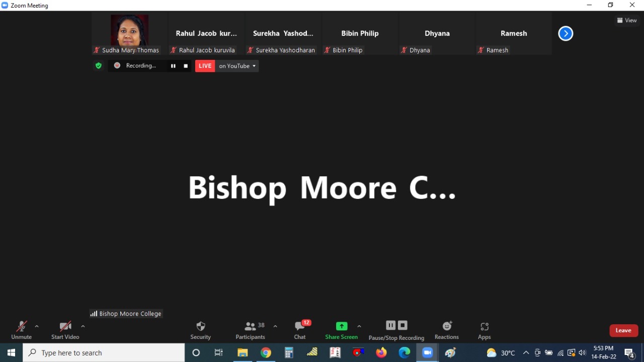Start the video camera

[x=65, y=330]
